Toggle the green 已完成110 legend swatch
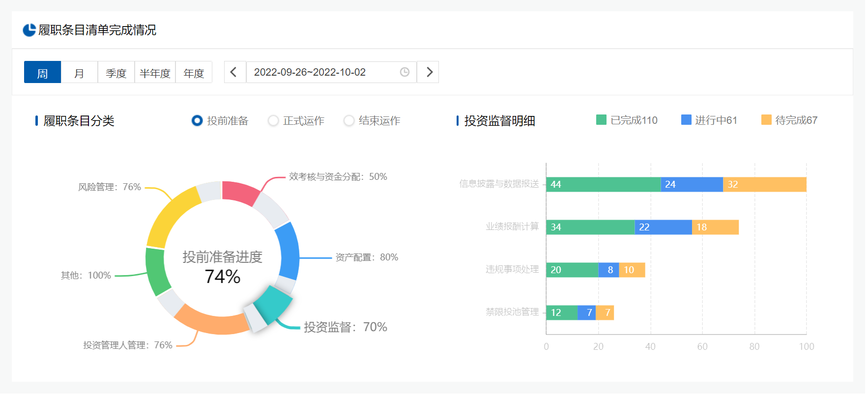This screenshot has height=396, width=868. pos(601,120)
